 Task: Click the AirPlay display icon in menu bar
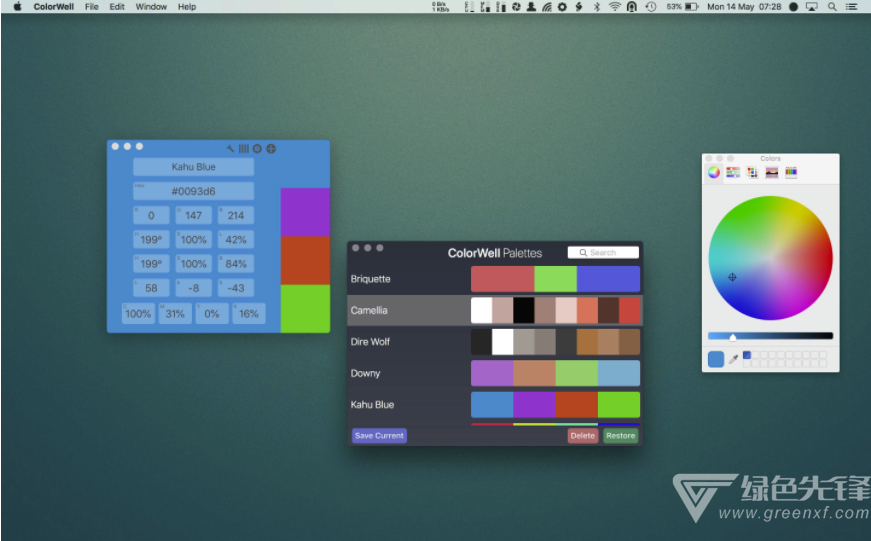(812, 7)
